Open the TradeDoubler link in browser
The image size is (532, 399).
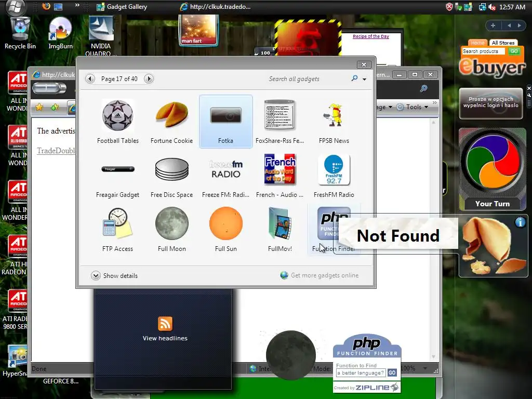56,151
